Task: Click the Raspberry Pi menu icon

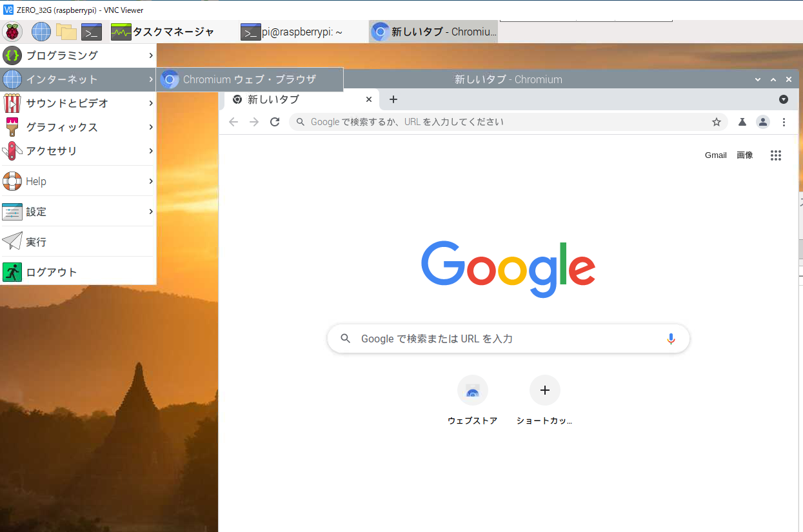Action: pyautogui.click(x=12, y=31)
